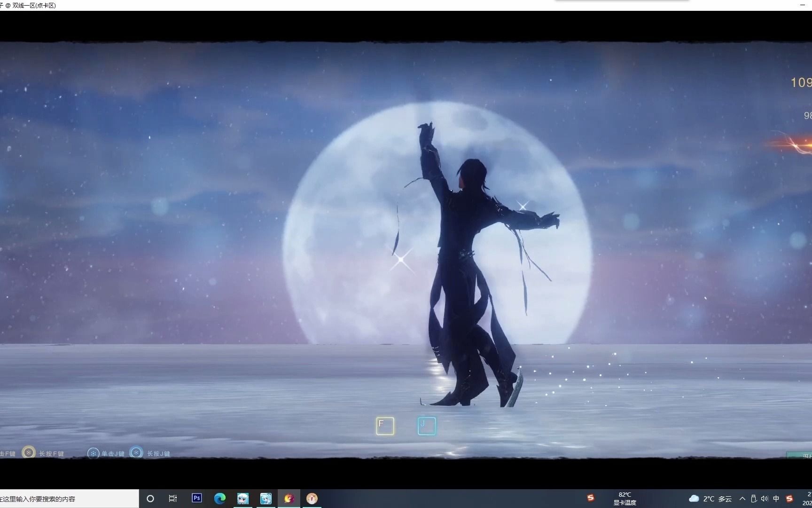812x508 pixels.
Task: Click the single-tap J key legend icon
Action: coord(94,453)
